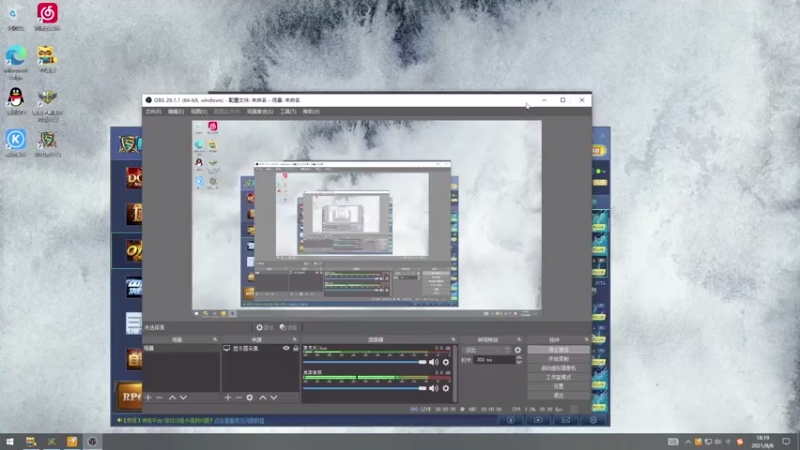
Task: Mute the 桌面音频 speaker icon
Action: coord(434,388)
